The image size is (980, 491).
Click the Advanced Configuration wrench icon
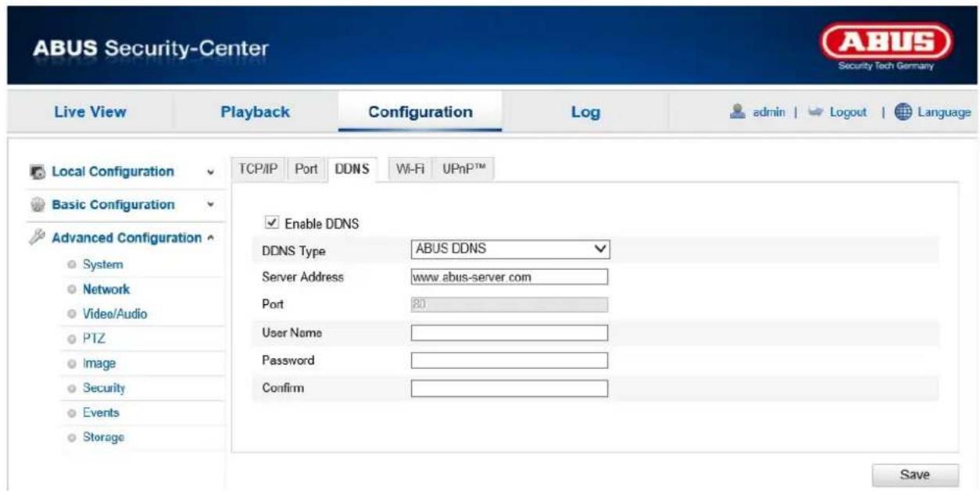(x=38, y=237)
